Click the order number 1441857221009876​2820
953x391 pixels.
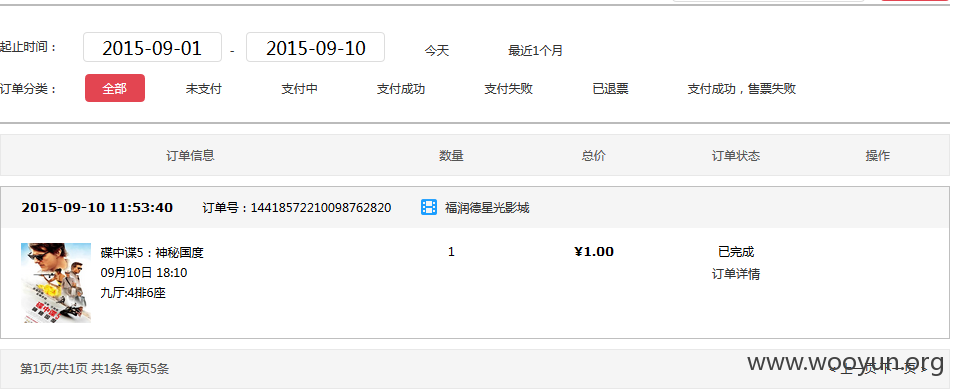coord(321,208)
